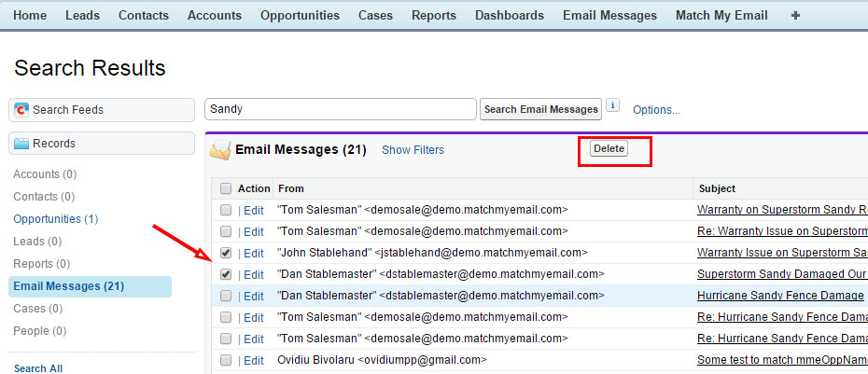Uncheck the John Stablehand email checkbox
Screen dimensions: 868x374
point(226,253)
